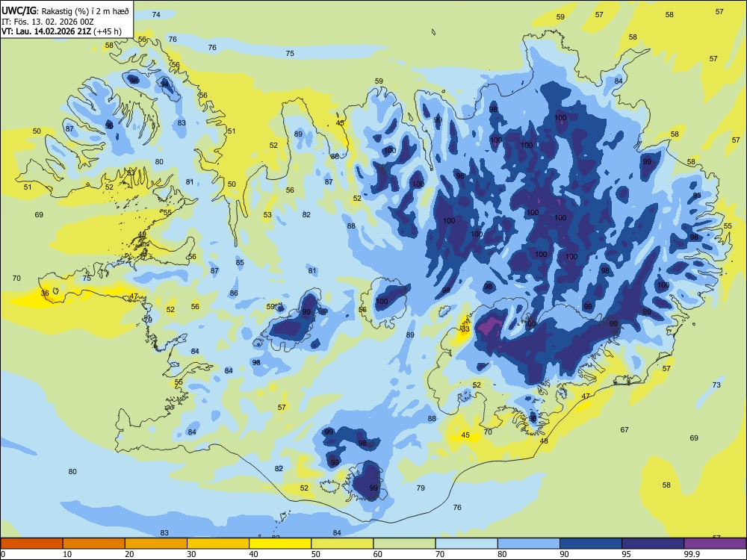Click the legend tick label '10'
The width and height of the screenshot is (747, 560).
pyautogui.click(x=67, y=554)
